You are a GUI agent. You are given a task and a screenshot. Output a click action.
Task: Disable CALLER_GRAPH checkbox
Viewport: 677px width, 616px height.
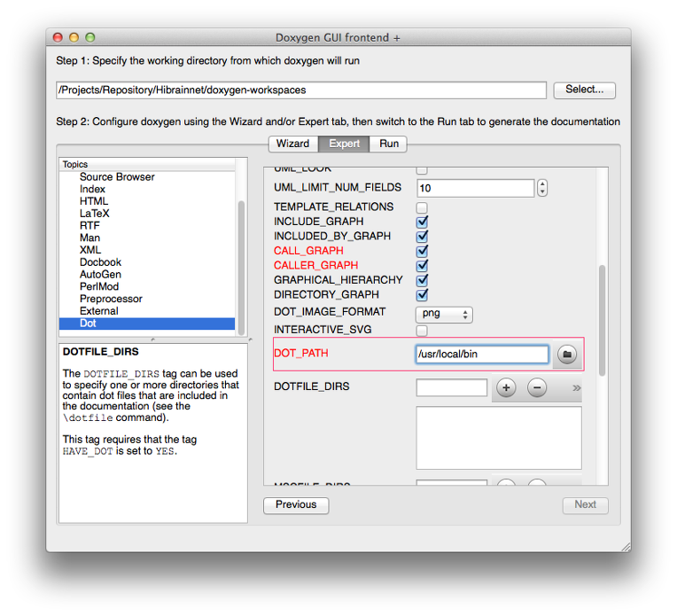[x=422, y=265]
